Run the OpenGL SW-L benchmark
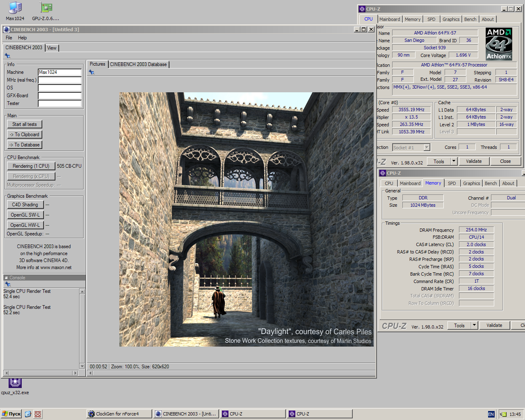 [25, 215]
